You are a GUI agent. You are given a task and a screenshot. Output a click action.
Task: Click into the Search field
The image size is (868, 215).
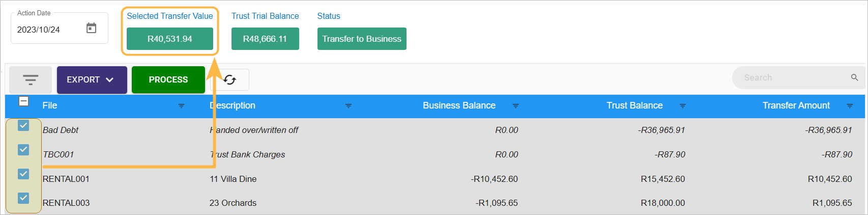[794, 77]
